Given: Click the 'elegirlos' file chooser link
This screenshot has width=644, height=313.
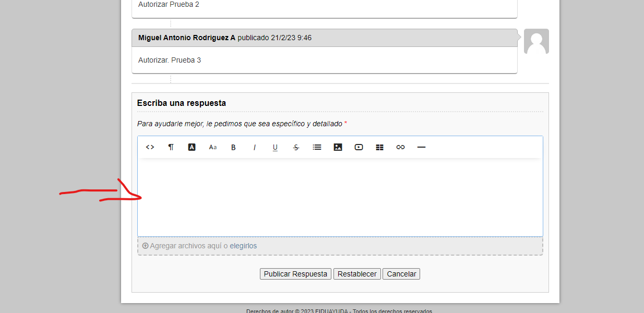Looking at the screenshot, I should tap(243, 246).
